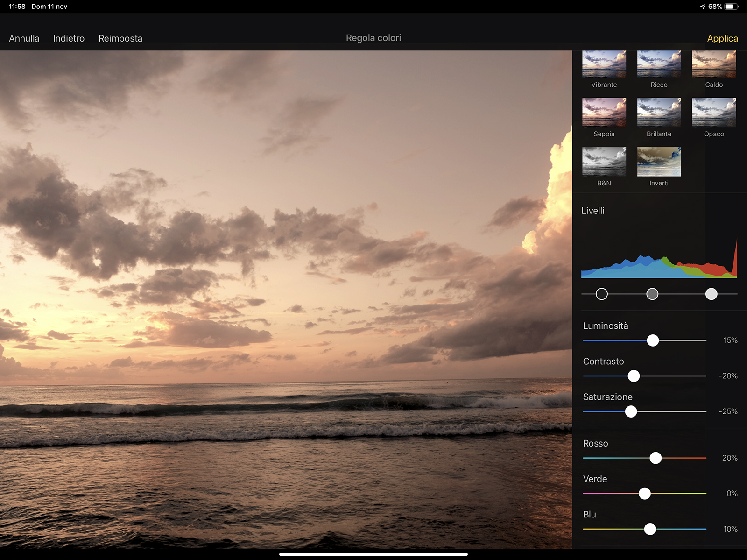Click the Livelli histogram graph

tap(659, 257)
